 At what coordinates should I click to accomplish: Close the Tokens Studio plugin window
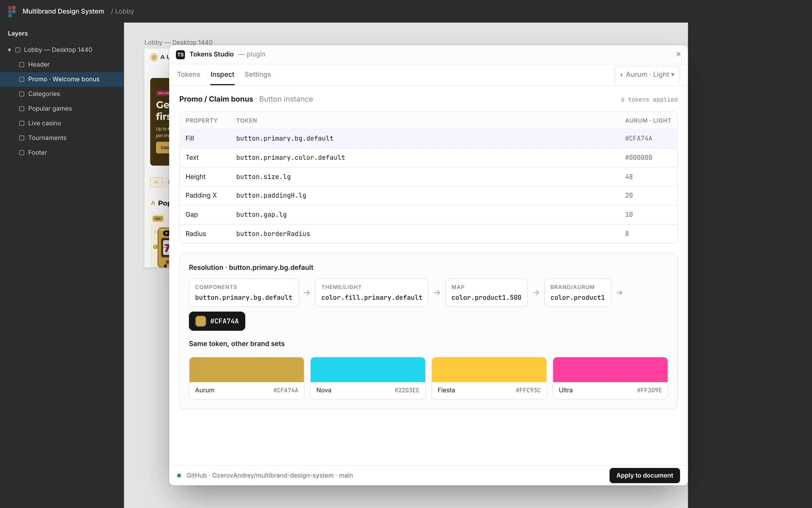[678, 54]
